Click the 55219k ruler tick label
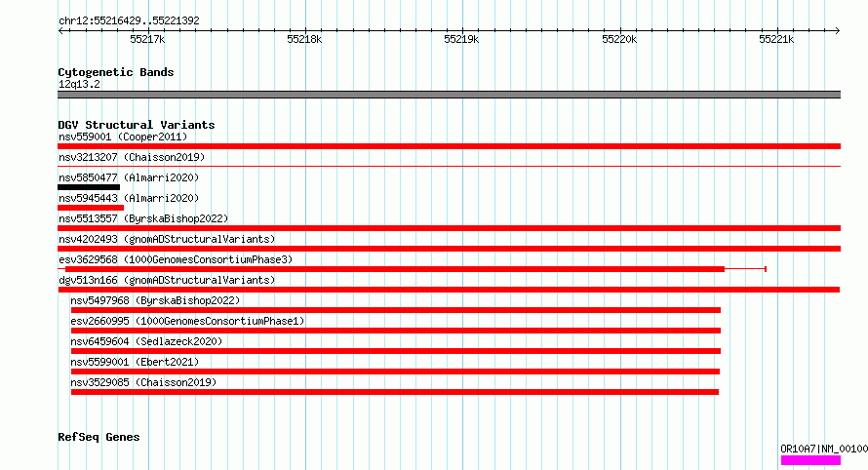868x470 pixels. 461,39
